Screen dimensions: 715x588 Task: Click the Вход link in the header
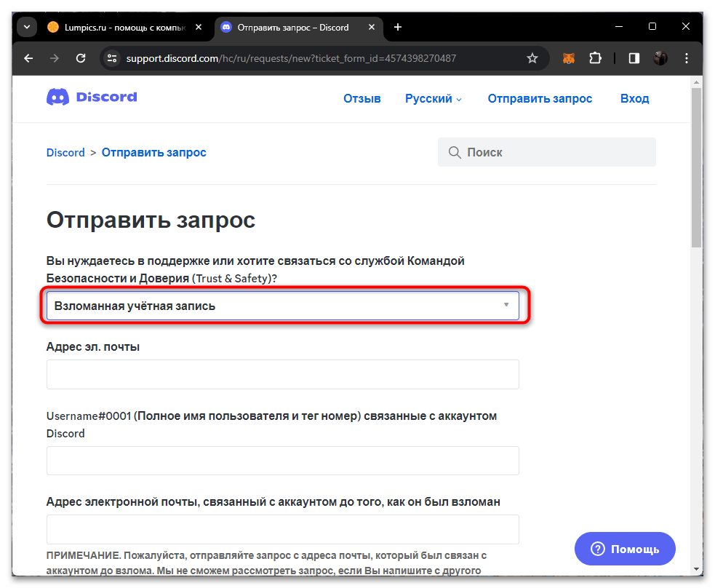(634, 98)
